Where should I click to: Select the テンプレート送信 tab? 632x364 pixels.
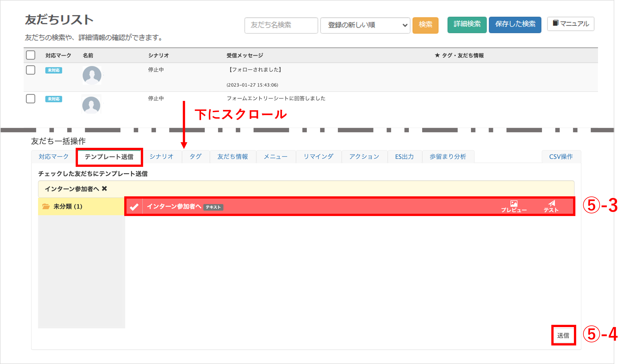(109, 157)
